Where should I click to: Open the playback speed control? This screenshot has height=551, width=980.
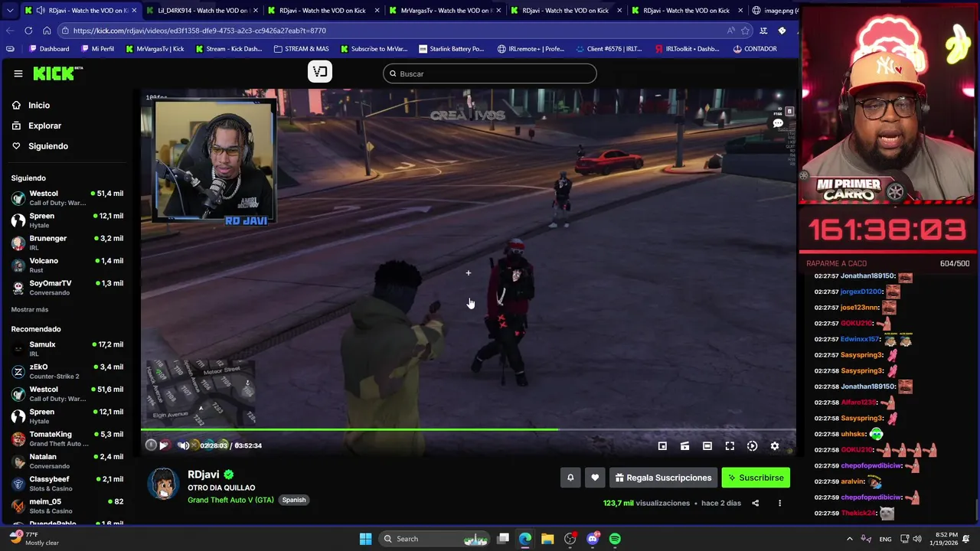click(752, 446)
